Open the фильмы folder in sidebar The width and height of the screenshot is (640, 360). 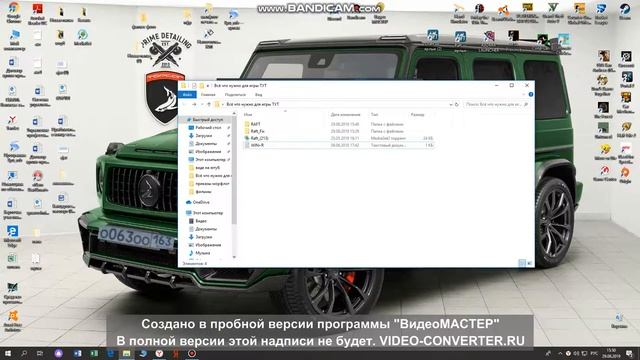tap(203, 192)
